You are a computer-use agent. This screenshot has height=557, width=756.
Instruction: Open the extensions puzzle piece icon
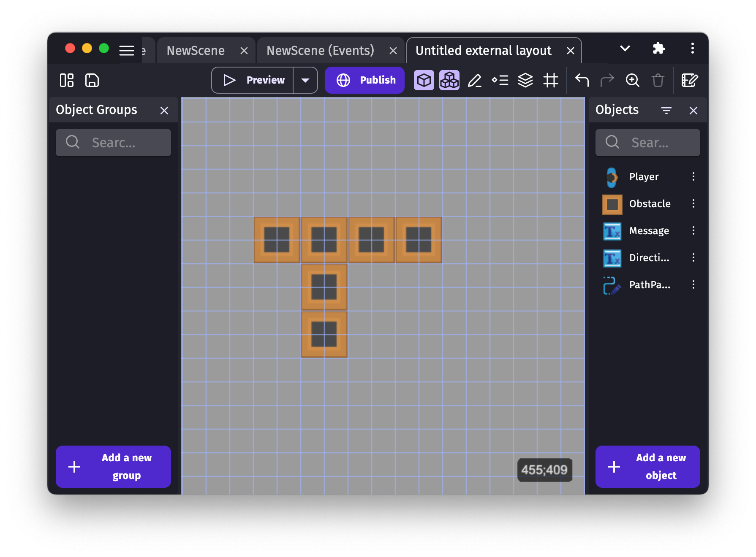tap(658, 49)
